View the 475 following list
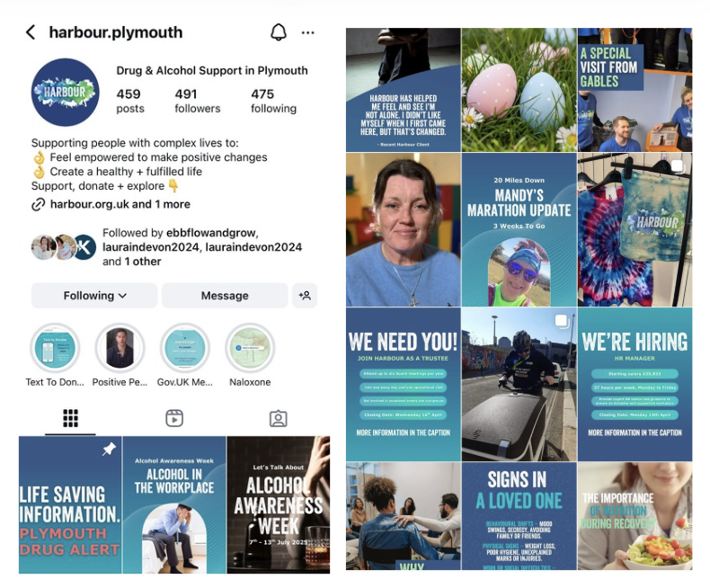 click(x=273, y=101)
